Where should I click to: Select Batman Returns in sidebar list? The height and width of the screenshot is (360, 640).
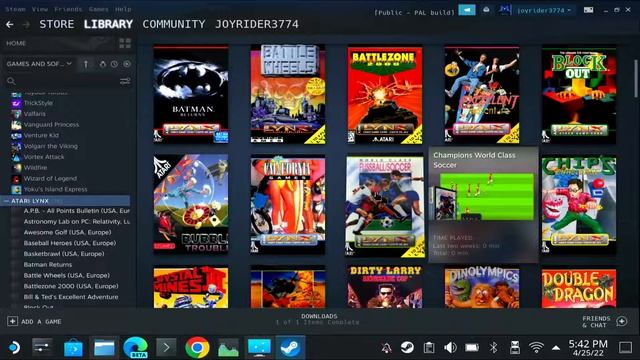coord(48,264)
